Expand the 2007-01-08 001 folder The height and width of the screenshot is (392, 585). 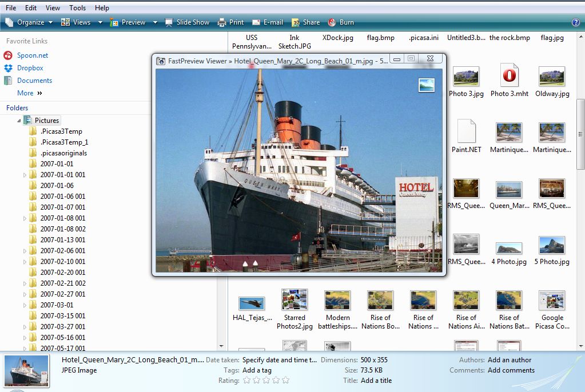pos(25,218)
